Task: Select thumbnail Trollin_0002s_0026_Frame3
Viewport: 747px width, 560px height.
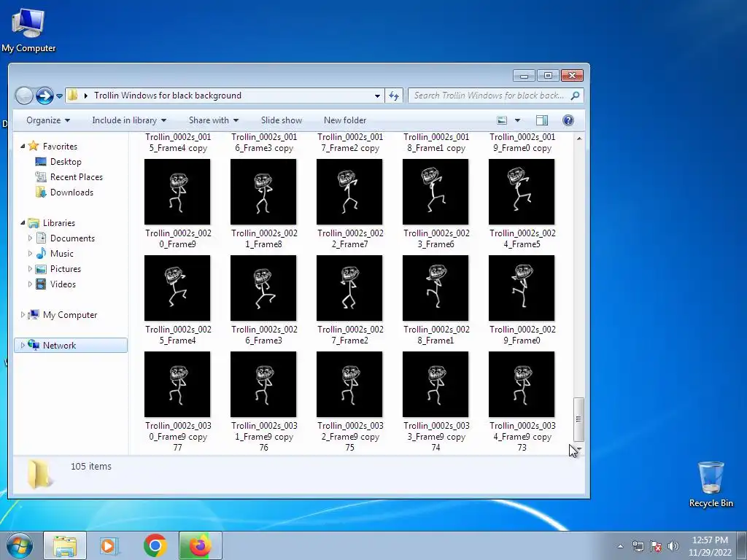Action: point(263,288)
